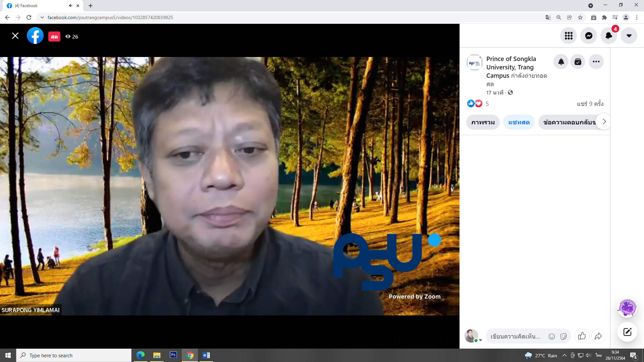Mute the Facebook tab's audio icon

point(70,6)
